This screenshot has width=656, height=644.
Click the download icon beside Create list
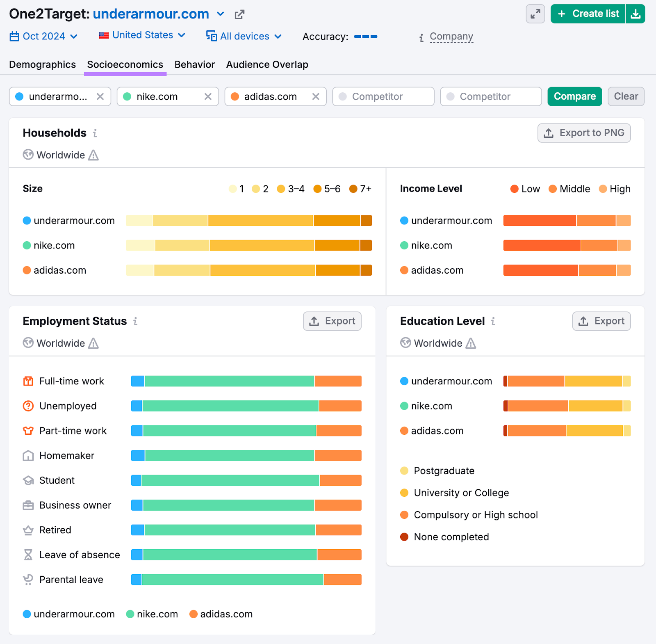point(635,14)
